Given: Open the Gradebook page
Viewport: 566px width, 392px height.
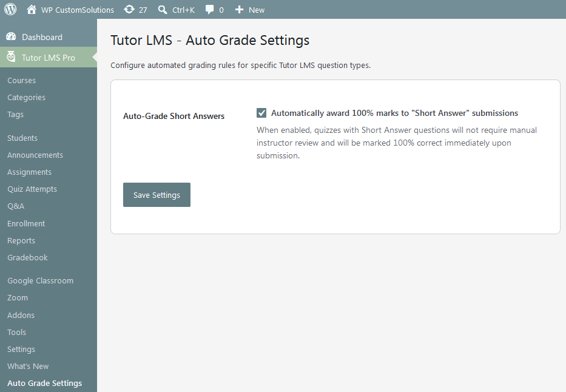Looking at the screenshot, I should pos(27,257).
